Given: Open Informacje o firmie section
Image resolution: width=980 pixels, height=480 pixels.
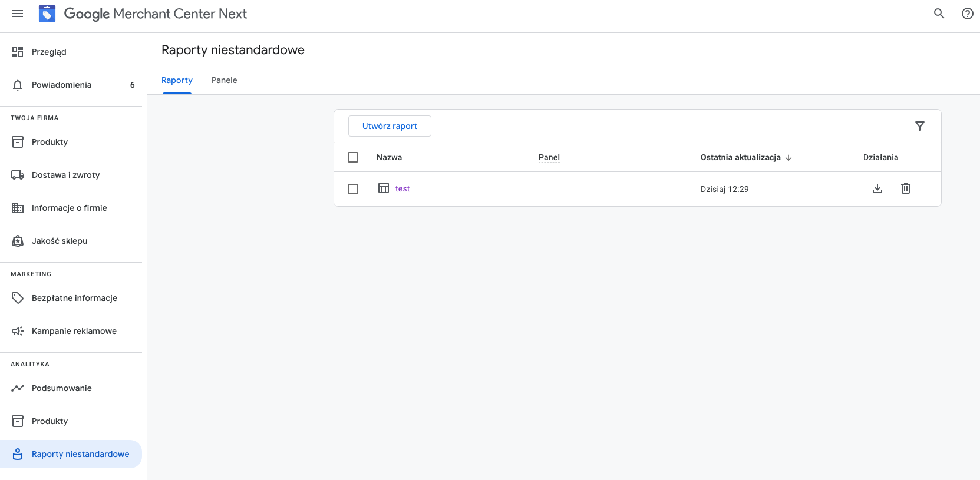Looking at the screenshot, I should 71,208.
